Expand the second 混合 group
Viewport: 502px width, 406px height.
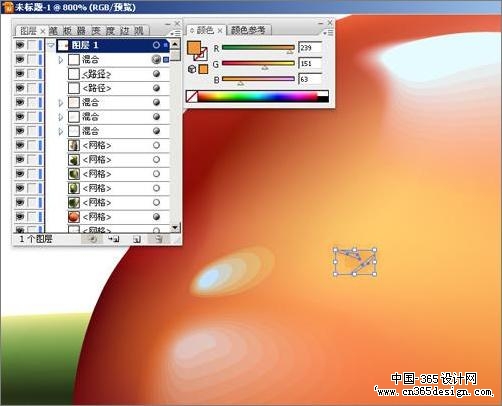tap(61, 102)
